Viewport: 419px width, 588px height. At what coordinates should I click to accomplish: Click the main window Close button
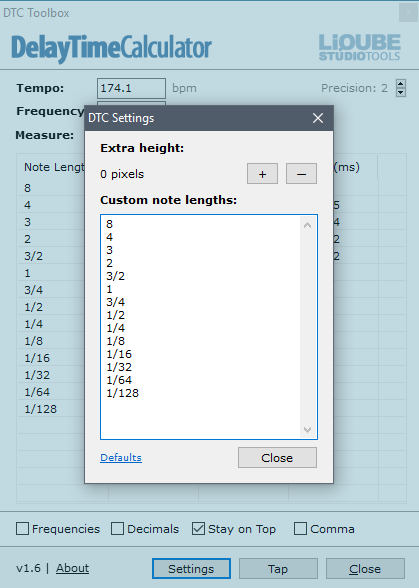[x=365, y=568]
